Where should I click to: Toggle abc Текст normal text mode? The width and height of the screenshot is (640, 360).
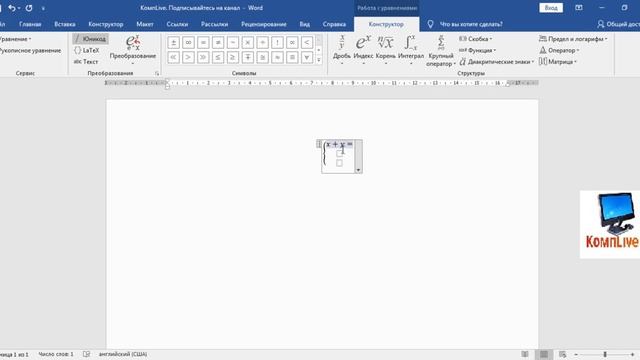pos(86,62)
